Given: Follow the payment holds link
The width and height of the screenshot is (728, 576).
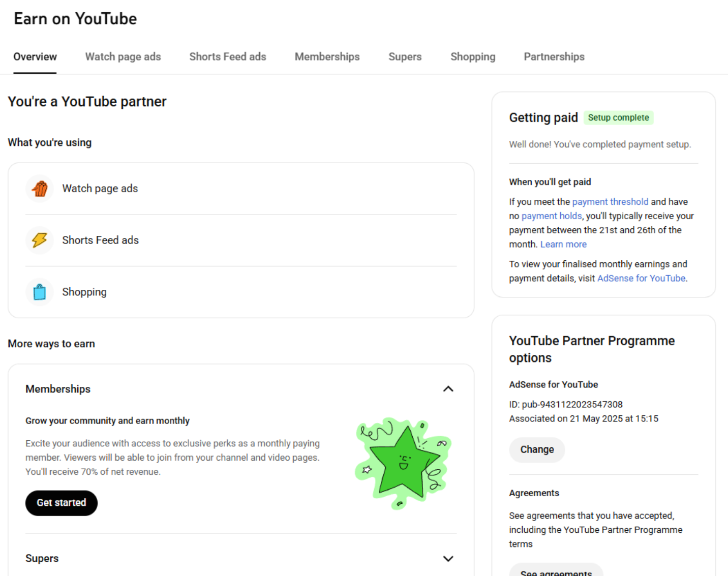Looking at the screenshot, I should tap(551, 216).
